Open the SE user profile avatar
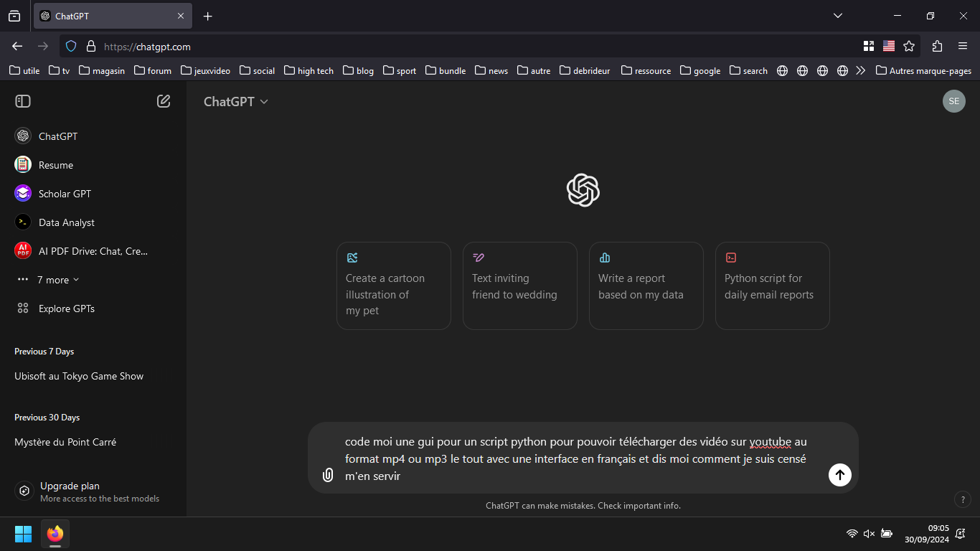 953,101
